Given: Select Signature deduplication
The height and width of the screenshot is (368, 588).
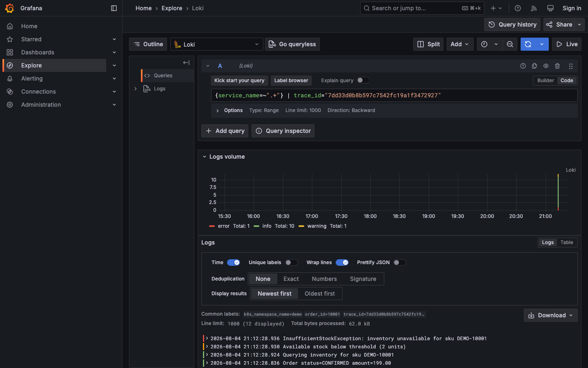Looking at the screenshot, I should [x=363, y=279].
